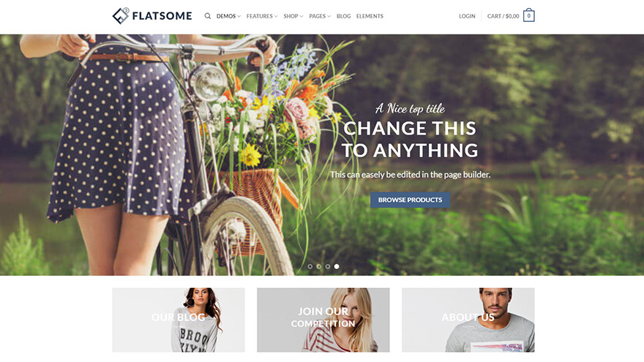Click the Browse Products button
The height and width of the screenshot is (362, 644).
pyautogui.click(x=410, y=200)
